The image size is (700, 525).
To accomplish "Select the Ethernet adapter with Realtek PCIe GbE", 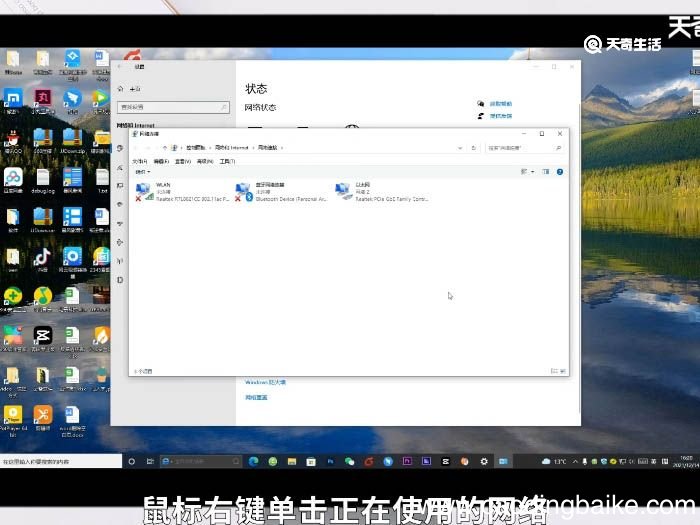I will click(382, 192).
